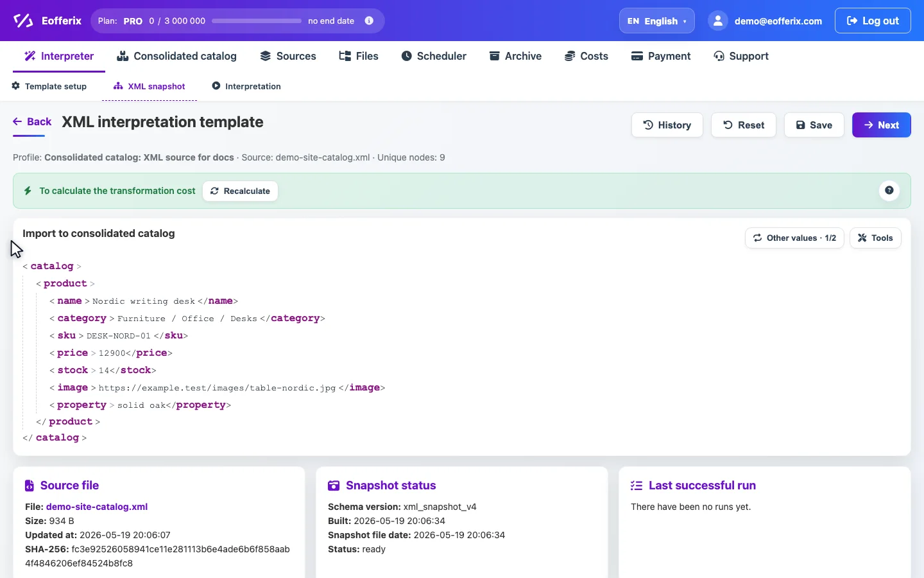This screenshot has height=578, width=924.
Task: Click the opening catalog tag
Action: (x=52, y=266)
